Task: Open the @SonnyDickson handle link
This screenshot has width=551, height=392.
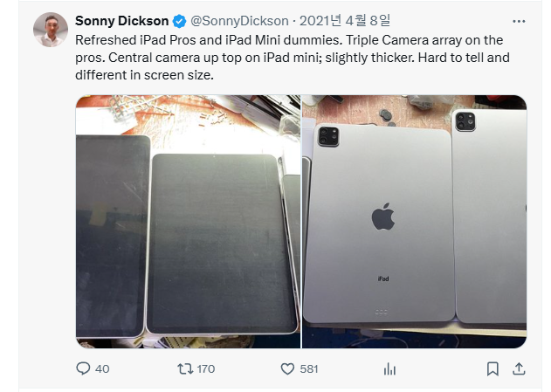Action: click(239, 21)
